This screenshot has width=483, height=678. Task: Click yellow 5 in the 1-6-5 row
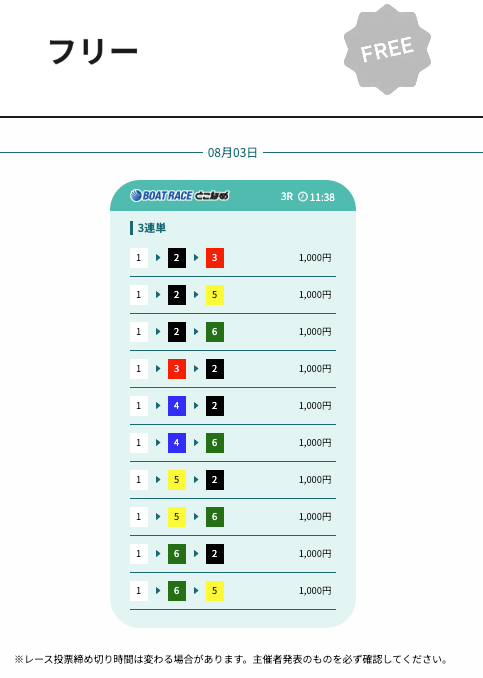tap(215, 591)
